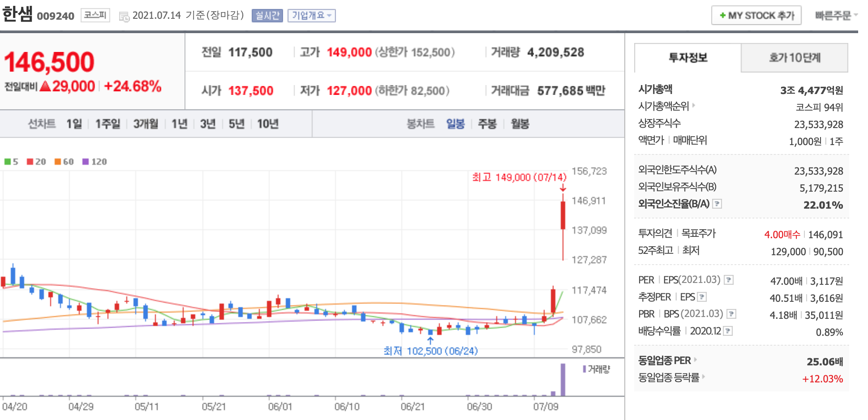
Task: Click the 시가 value 137,500
Action: pyautogui.click(x=251, y=91)
